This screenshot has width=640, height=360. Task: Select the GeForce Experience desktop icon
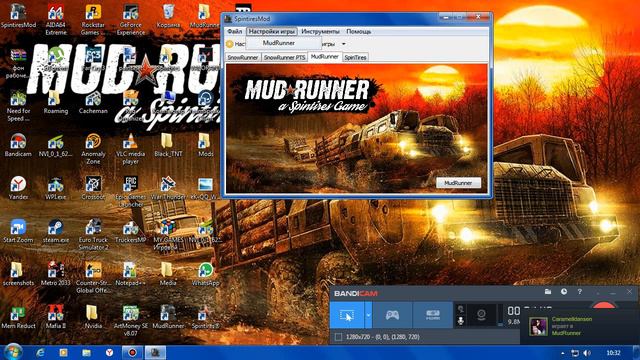point(131,20)
